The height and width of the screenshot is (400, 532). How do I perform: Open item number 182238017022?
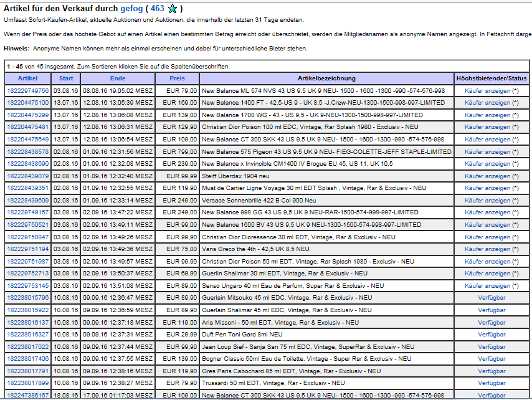pos(28,347)
